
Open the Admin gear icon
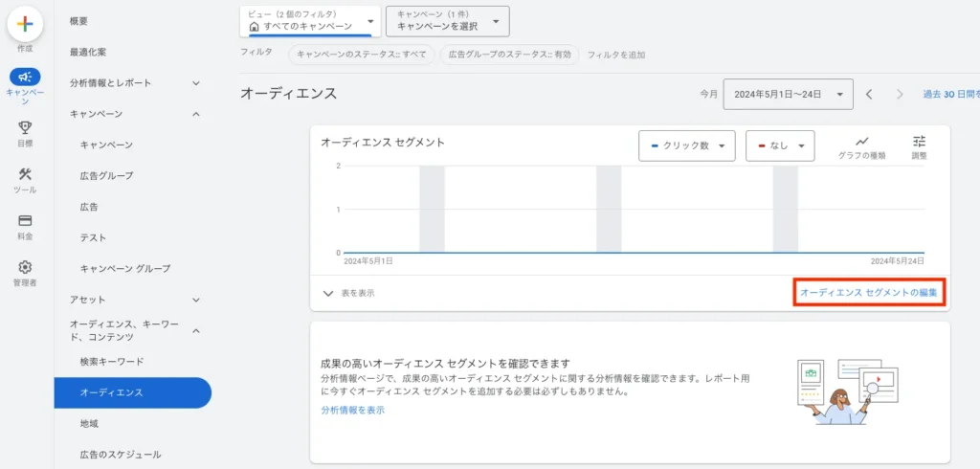point(25,267)
